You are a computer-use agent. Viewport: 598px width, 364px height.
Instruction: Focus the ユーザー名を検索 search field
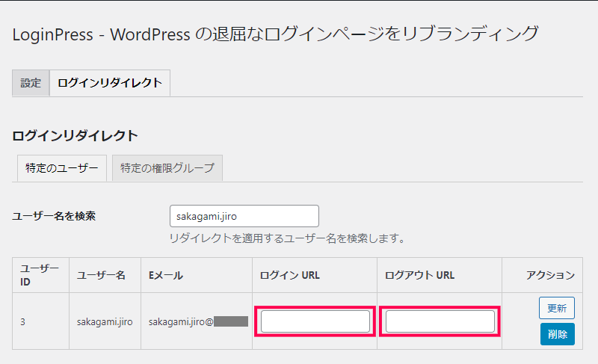(244, 216)
